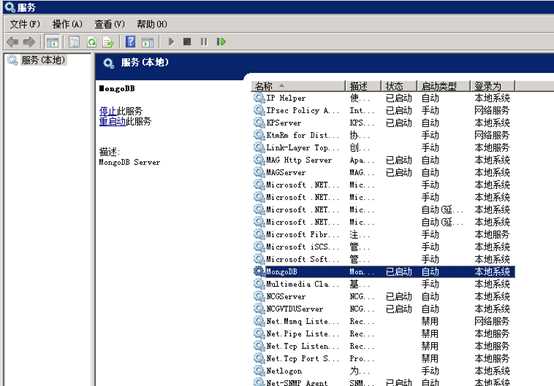This screenshot has height=386, width=554.
Task: Click the Properties sheet toolbar icon
Action: [74, 42]
